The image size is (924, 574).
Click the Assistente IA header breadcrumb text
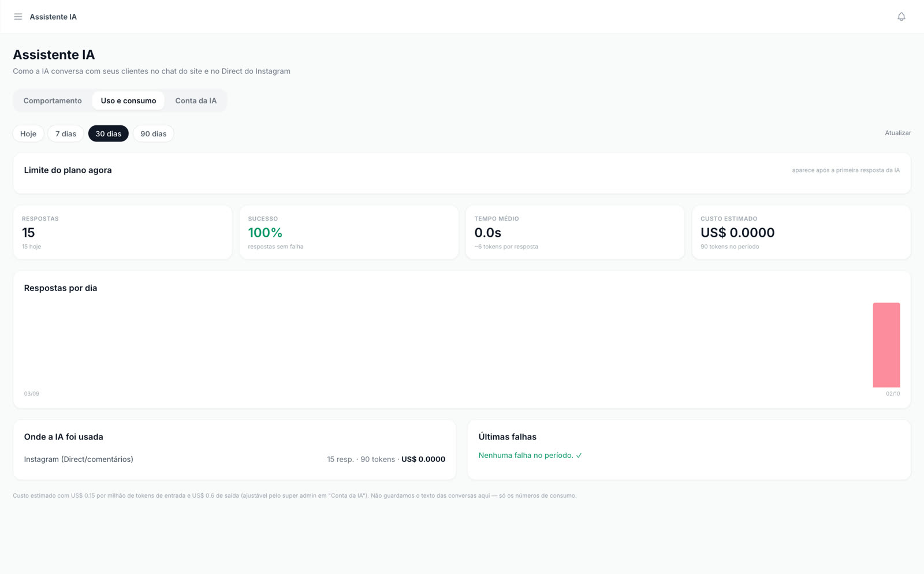click(53, 17)
